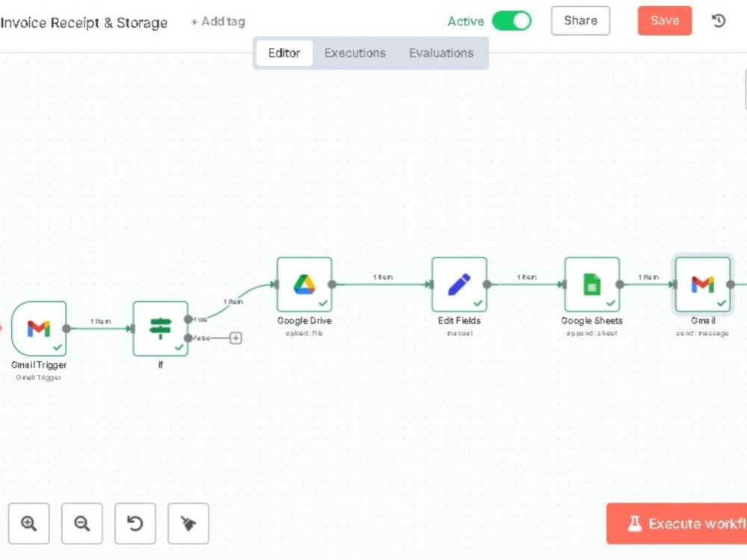
Task: Click the true output dot of If node
Action: pyautogui.click(x=188, y=319)
